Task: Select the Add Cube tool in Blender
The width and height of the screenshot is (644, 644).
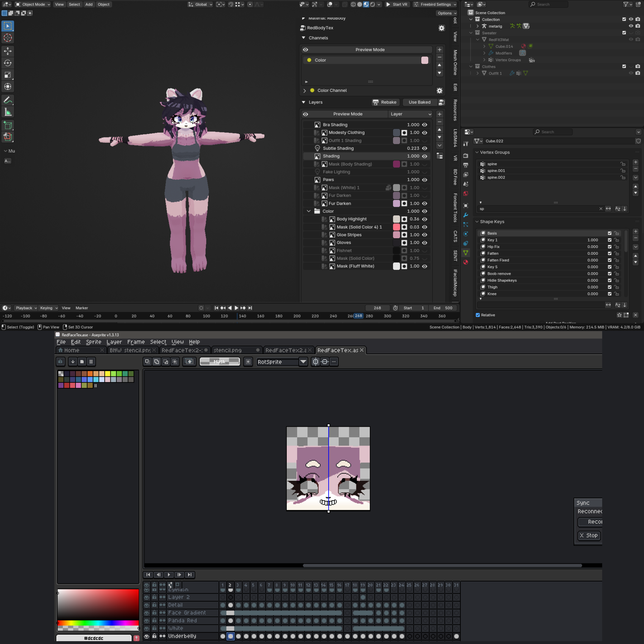Action: coord(8,125)
